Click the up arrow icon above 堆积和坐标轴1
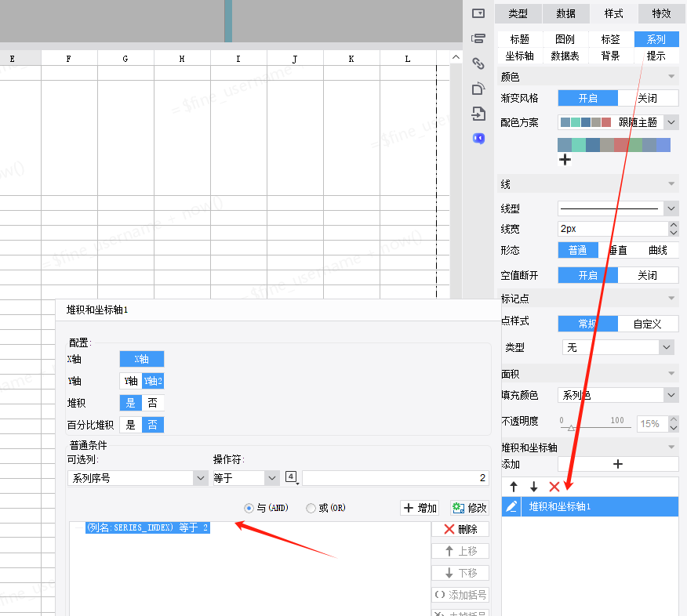 click(514, 487)
